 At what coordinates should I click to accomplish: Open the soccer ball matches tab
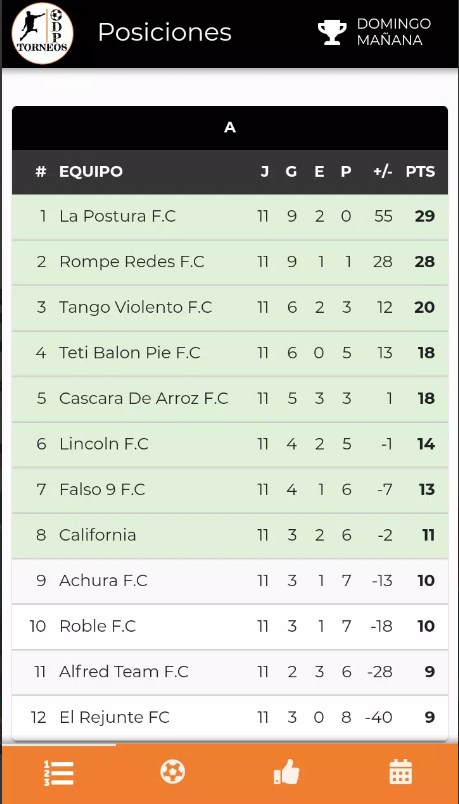coord(173,772)
